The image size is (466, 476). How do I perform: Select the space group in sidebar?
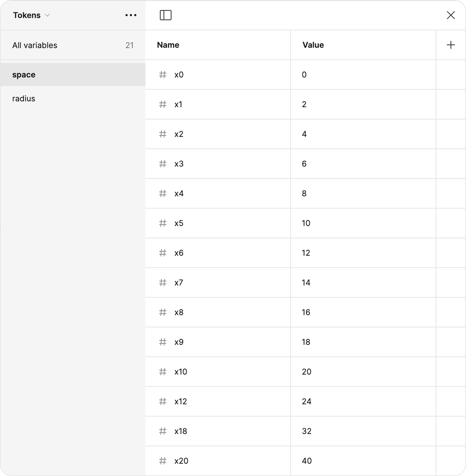pyautogui.click(x=73, y=74)
